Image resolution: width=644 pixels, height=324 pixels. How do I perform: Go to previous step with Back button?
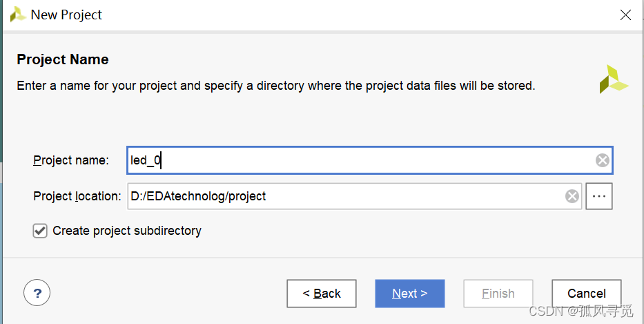pos(322,294)
